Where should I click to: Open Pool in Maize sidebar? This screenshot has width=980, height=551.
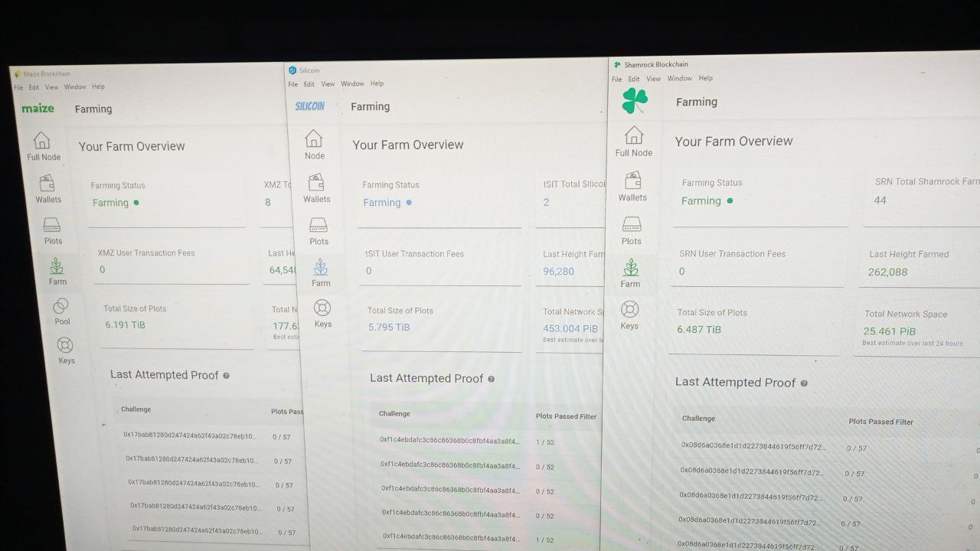(61, 311)
